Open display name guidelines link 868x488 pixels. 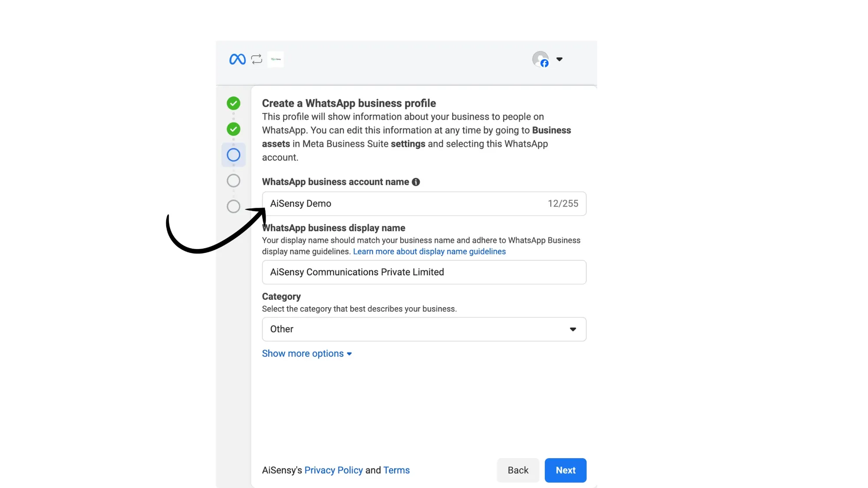(429, 251)
